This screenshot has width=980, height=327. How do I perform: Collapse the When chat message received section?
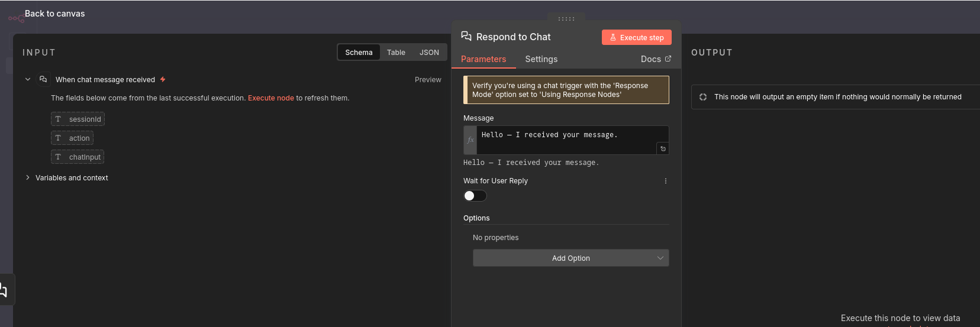[28, 79]
